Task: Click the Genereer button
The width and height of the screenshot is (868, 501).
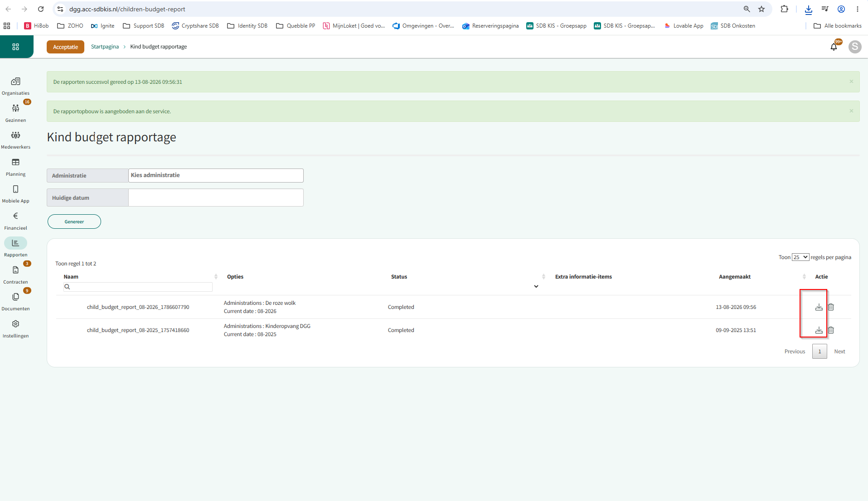Action: point(74,222)
